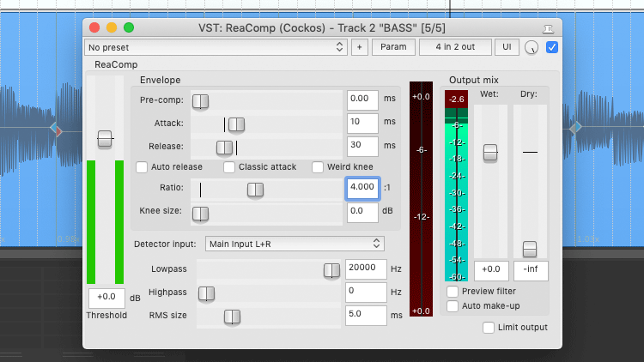Click the plus button next to preset

tap(360, 47)
